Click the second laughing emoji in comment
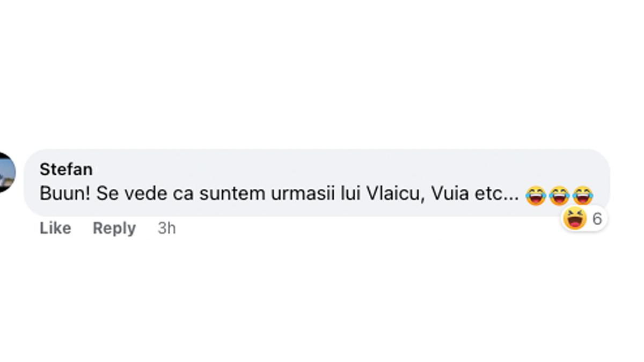644x362 pixels. [x=558, y=194]
